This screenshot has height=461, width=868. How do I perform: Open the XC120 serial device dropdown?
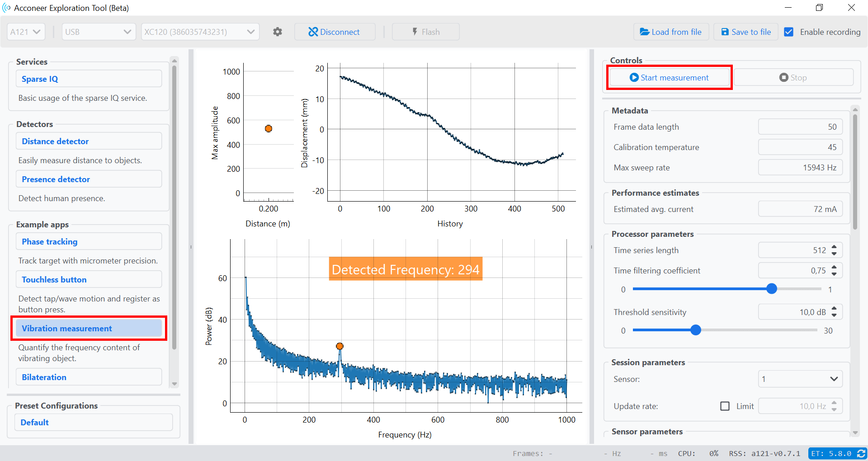200,32
